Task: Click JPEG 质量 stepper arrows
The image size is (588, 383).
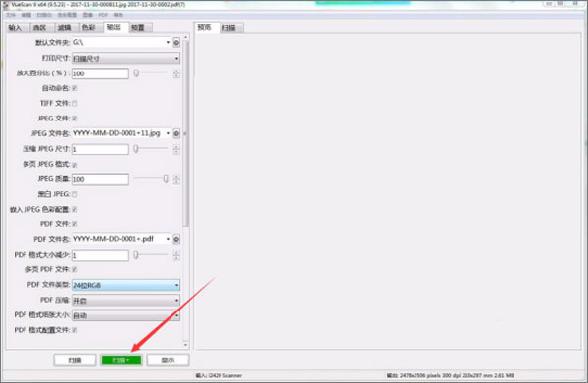Action: (176, 179)
